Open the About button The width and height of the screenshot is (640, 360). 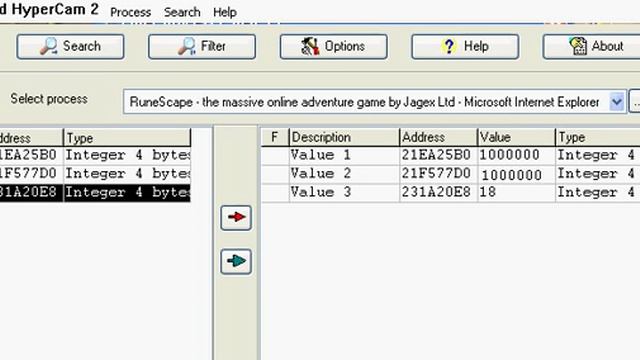click(x=592, y=47)
